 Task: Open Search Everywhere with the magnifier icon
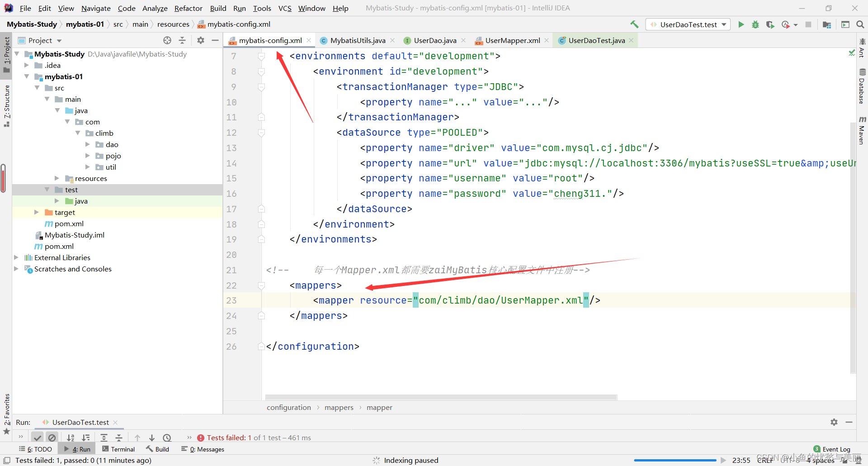pos(859,24)
